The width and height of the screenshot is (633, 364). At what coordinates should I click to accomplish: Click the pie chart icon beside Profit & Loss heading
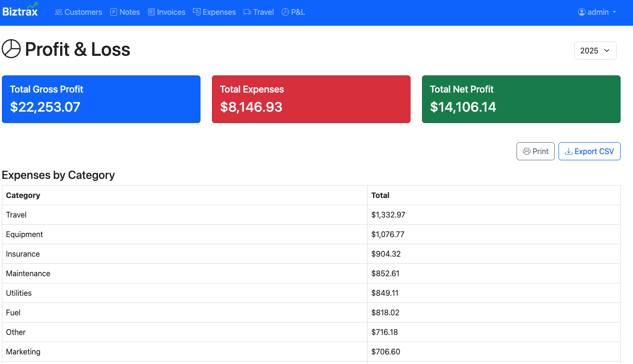tap(11, 49)
